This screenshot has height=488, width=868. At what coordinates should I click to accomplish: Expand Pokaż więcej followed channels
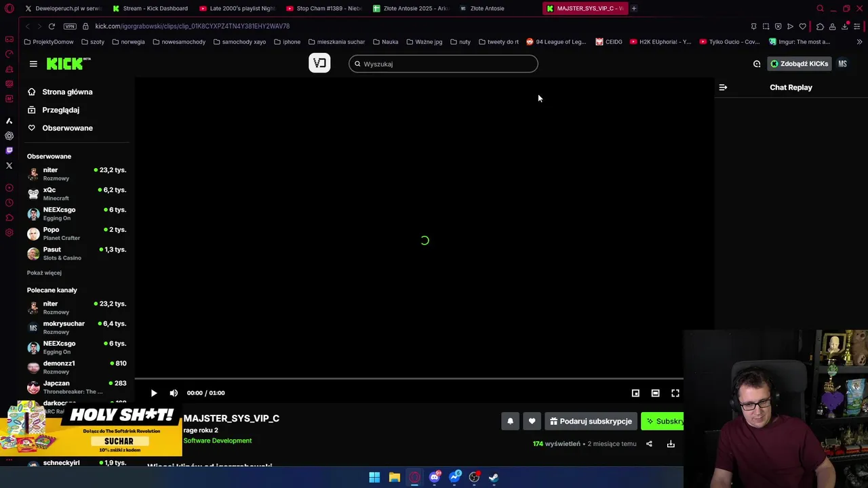(x=44, y=272)
